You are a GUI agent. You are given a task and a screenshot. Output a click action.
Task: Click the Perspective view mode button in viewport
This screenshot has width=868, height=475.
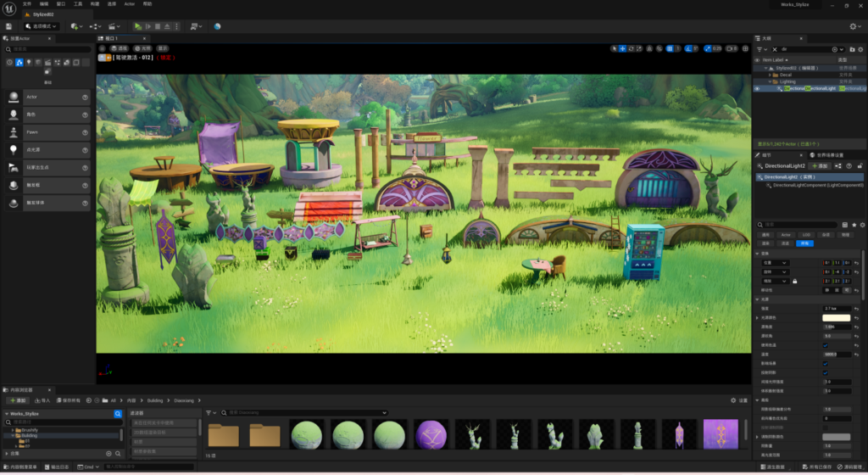tap(119, 48)
